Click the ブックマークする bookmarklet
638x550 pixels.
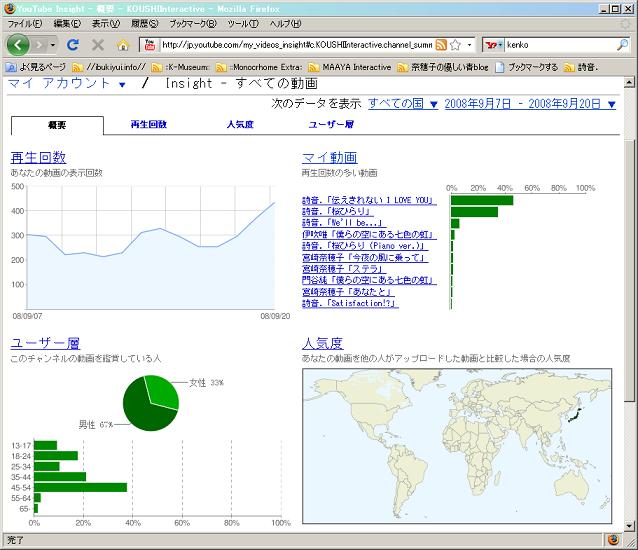click(526, 68)
